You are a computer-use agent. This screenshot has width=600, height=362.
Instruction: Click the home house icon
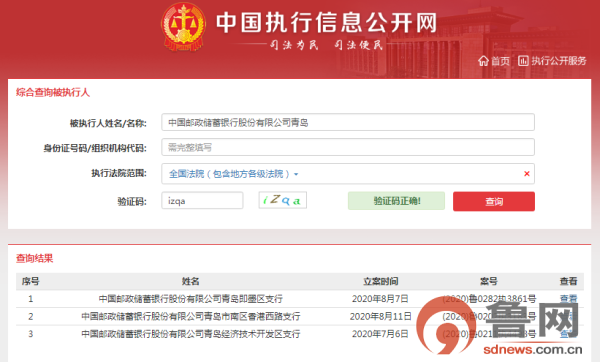(483, 60)
